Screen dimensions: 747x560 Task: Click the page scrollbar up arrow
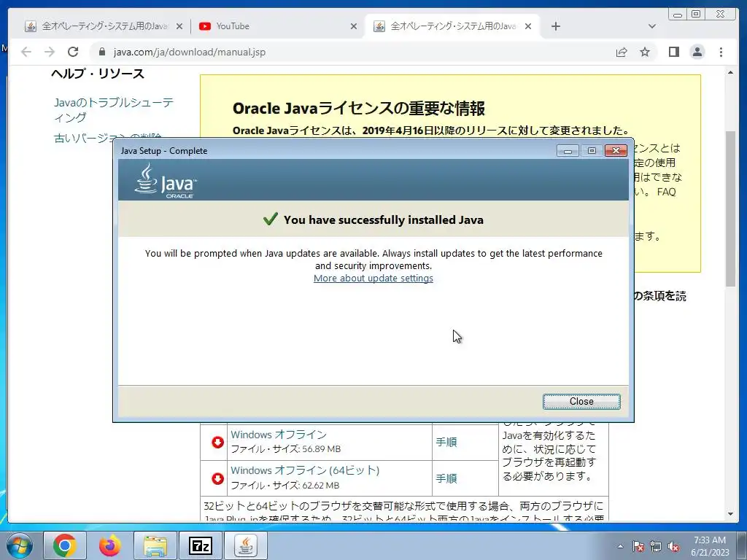[x=730, y=72]
